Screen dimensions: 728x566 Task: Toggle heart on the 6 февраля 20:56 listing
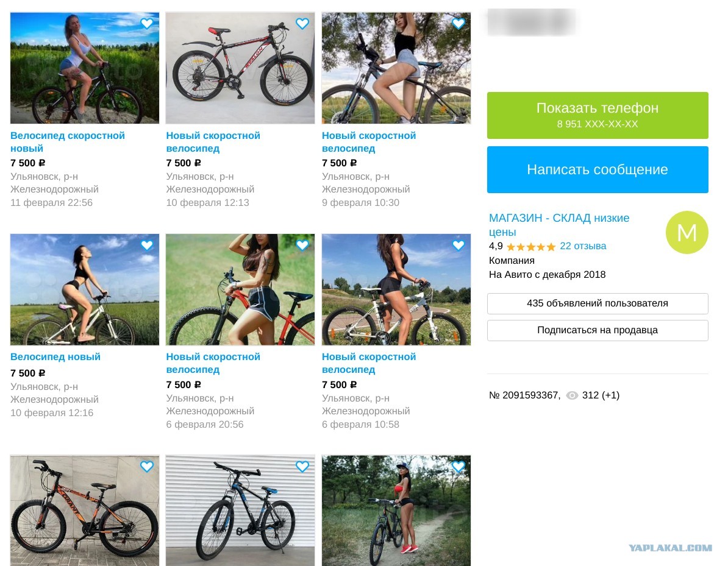tap(302, 245)
